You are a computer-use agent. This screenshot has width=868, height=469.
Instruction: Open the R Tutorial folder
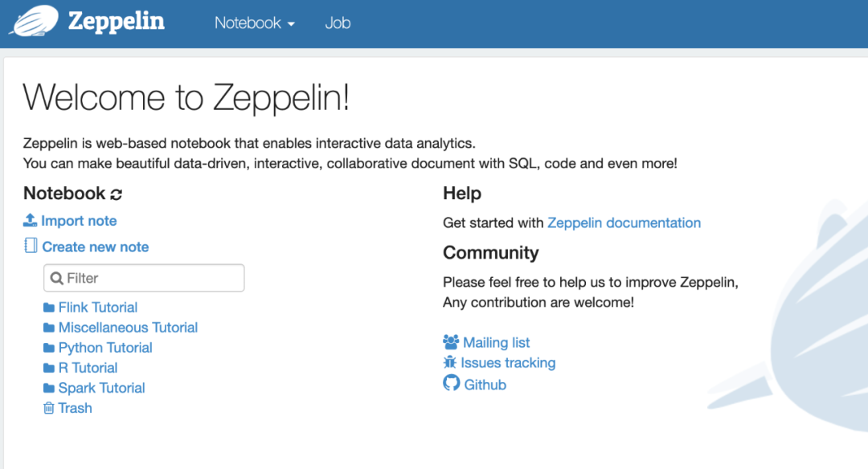pyautogui.click(x=88, y=368)
